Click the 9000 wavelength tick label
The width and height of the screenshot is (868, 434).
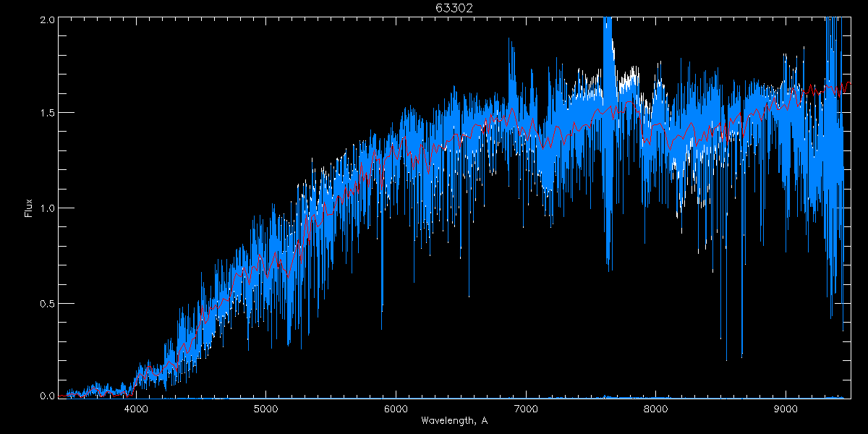click(786, 409)
